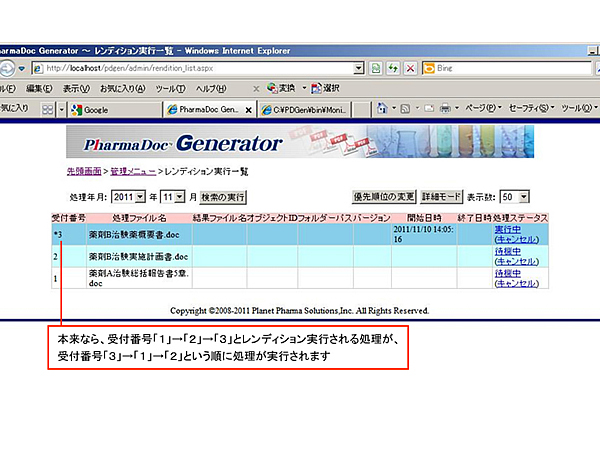
Task: Open the ヘルプ(H) menu
Action: point(211,89)
